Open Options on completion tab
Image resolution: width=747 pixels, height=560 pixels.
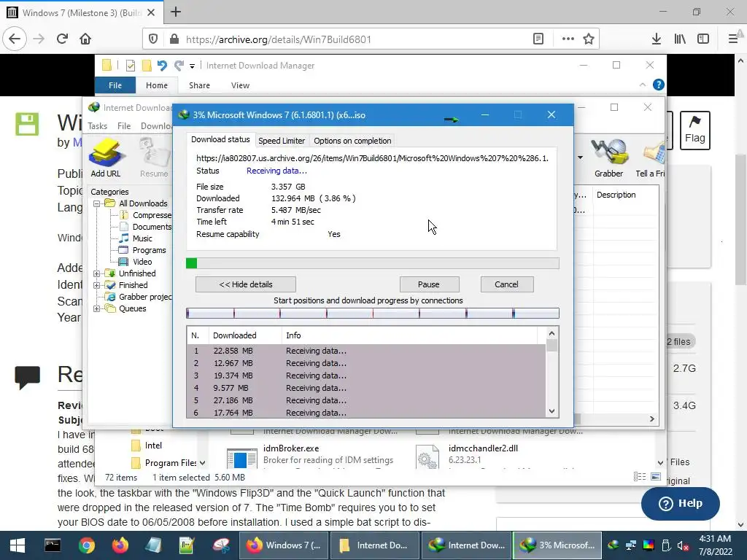[352, 141]
